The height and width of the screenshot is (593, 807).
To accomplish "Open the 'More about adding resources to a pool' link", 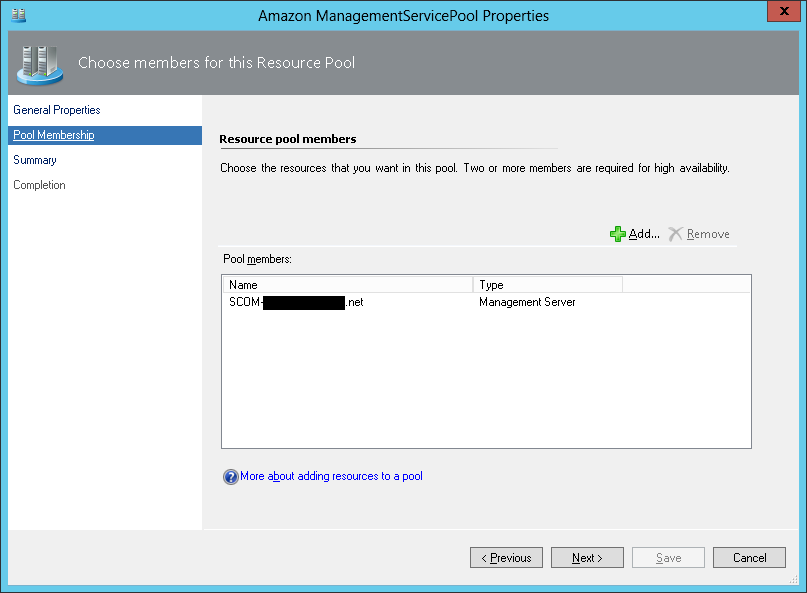I will (x=330, y=476).
